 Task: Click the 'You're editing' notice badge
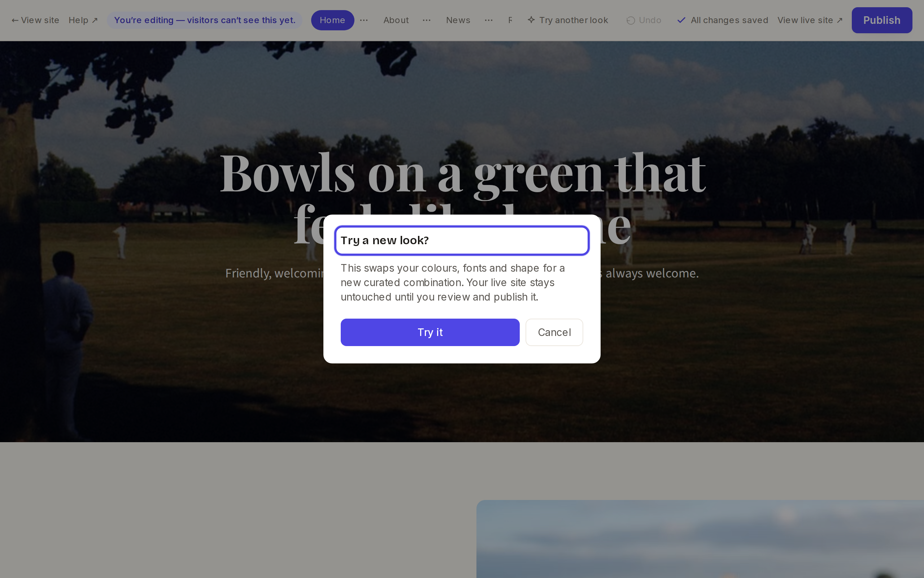click(x=205, y=20)
